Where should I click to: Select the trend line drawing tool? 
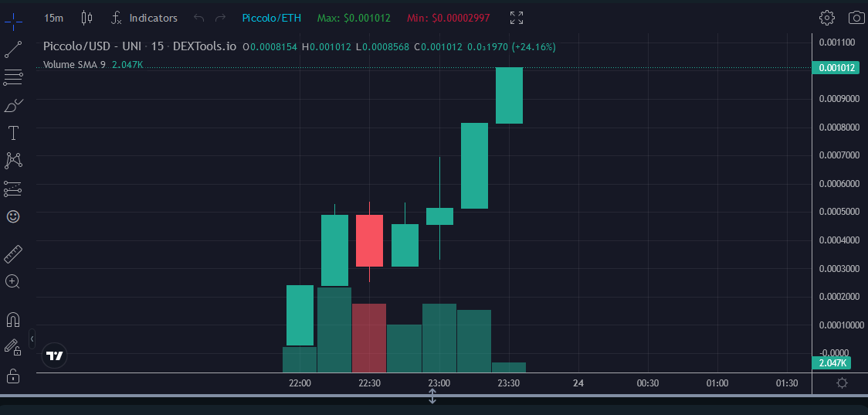pyautogui.click(x=13, y=49)
